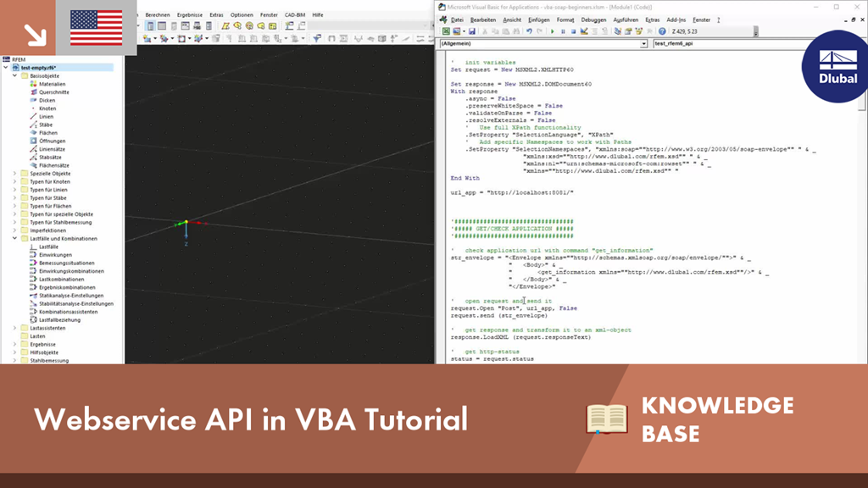Click the RFEM root icon in navigator

6,59
